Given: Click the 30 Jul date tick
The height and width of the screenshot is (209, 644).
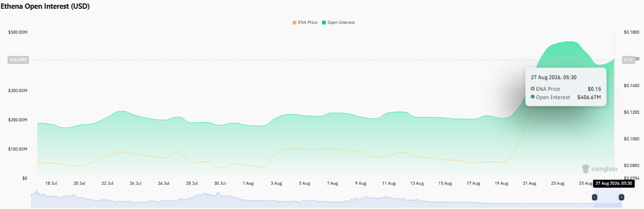Looking at the screenshot, I should tap(220, 184).
